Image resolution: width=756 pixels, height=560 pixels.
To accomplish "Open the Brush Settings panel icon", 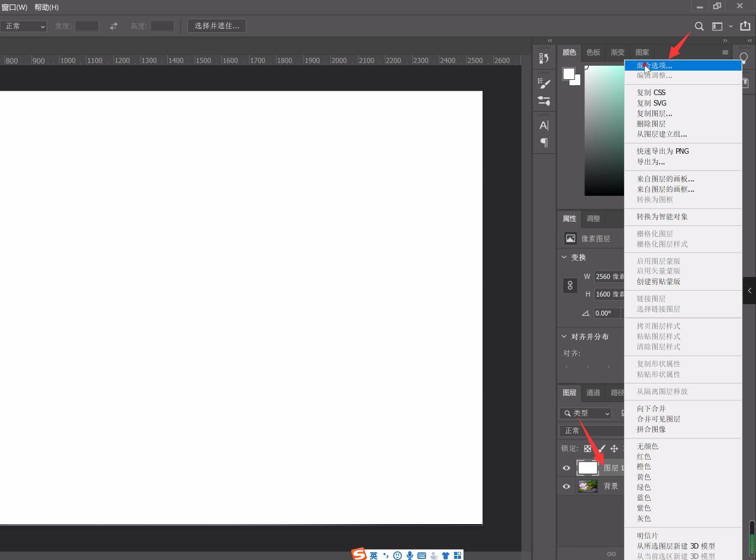I will (x=544, y=83).
